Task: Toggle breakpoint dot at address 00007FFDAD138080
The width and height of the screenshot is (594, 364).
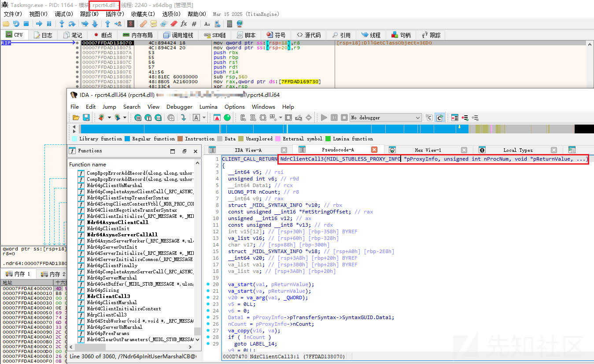Action: tap(77, 77)
